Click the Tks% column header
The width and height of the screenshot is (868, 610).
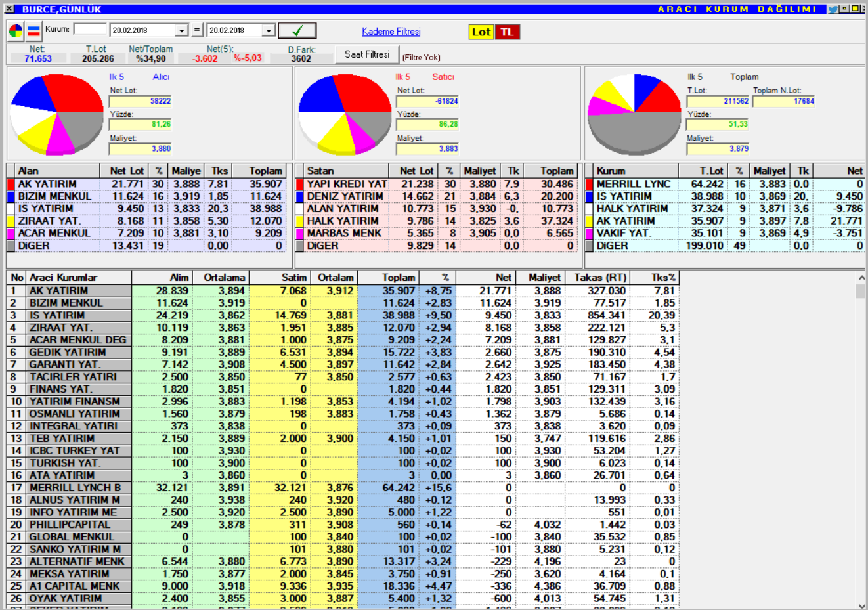pos(655,278)
